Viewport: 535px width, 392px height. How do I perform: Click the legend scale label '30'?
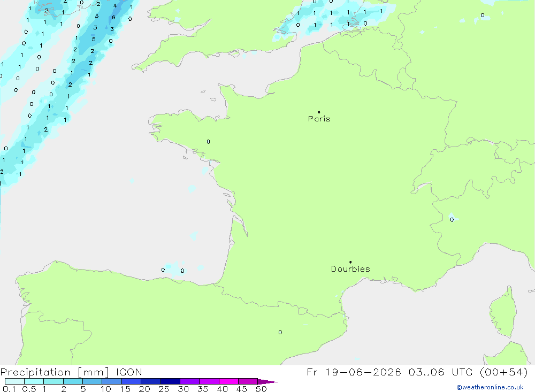pos(184,389)
